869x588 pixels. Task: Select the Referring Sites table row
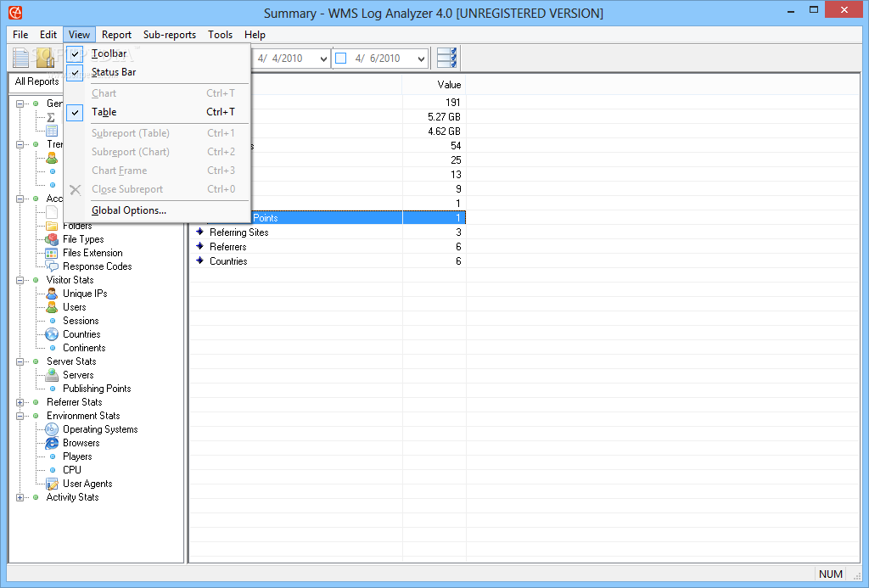click(x=328, y=232)
